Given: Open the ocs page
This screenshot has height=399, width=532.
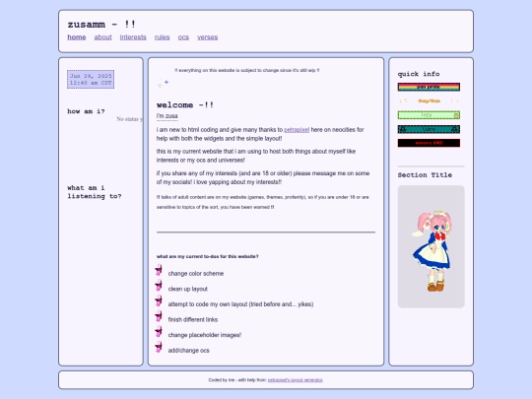Looking at the screenshot, I should [x=183, y=37].
